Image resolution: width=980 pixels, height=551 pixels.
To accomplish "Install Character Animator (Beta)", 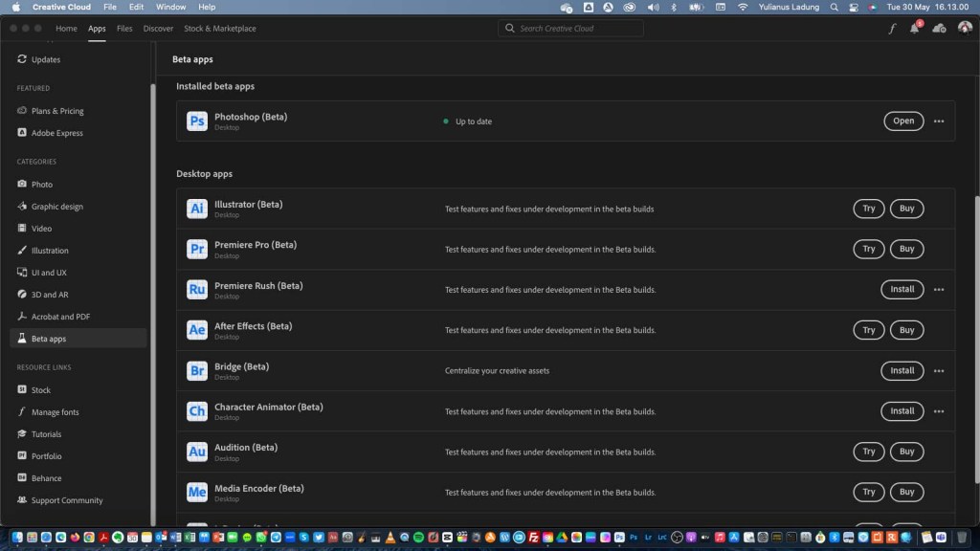I will [x=902, y=411].
